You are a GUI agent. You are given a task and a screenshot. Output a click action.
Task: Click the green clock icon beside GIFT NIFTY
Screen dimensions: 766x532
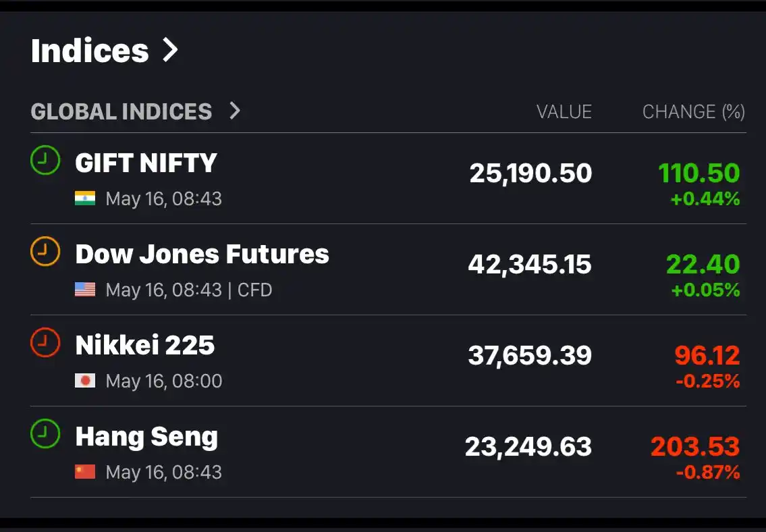pyautogui.click(x=45, y=160)
